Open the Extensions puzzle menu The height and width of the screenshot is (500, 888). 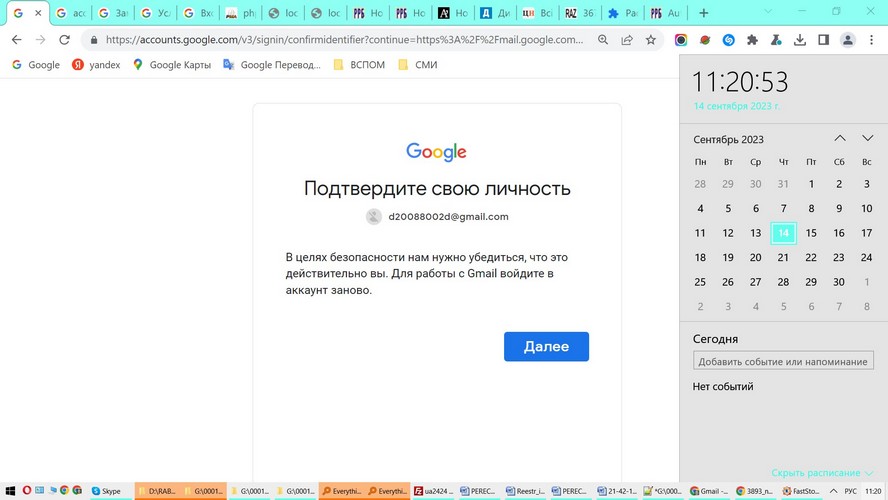[x=752, y=40]
